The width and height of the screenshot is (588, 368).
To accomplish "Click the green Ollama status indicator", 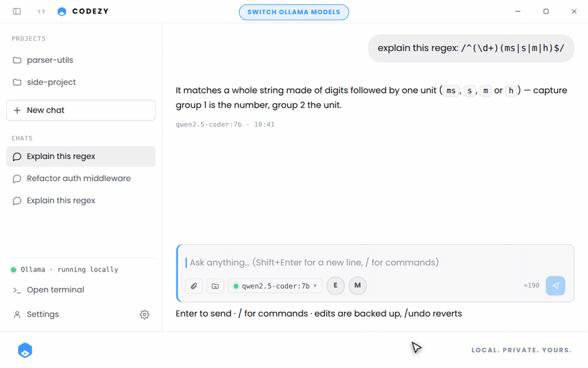I will 13,270.
